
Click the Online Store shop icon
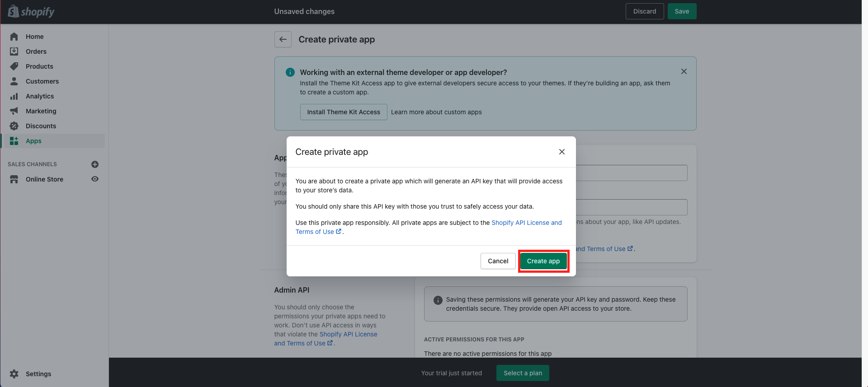coord(14,179)
